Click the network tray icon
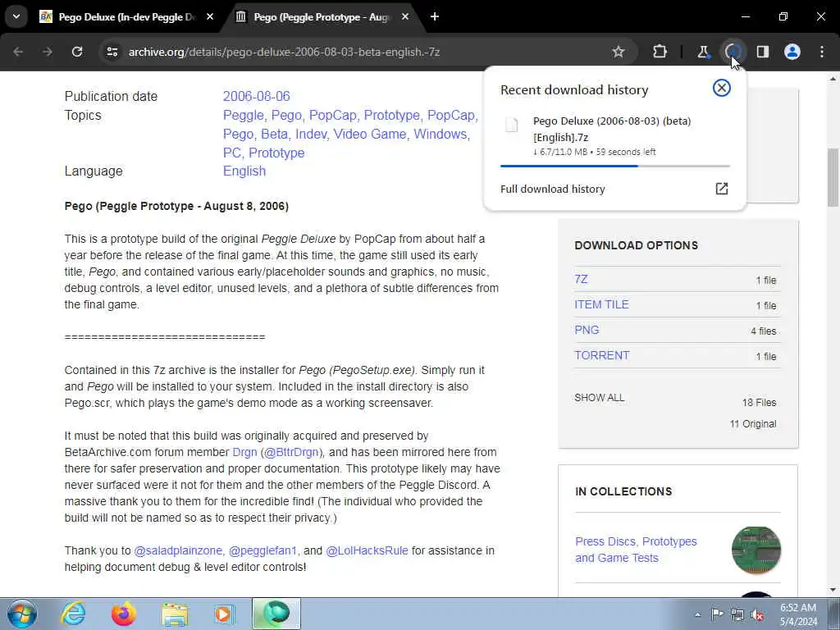Viewport: 840px width, 630px height. coord(737,614)
